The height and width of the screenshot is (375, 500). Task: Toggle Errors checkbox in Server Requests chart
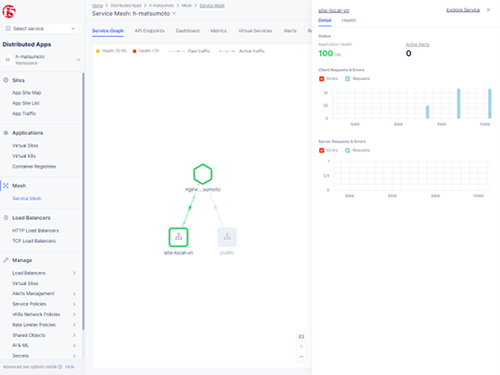pos(322,150)
